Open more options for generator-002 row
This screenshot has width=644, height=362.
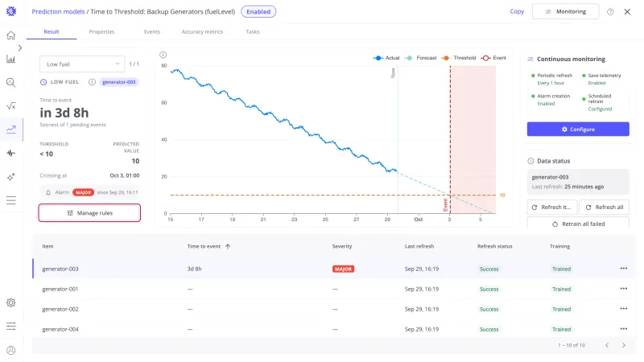tap(623, 309)
